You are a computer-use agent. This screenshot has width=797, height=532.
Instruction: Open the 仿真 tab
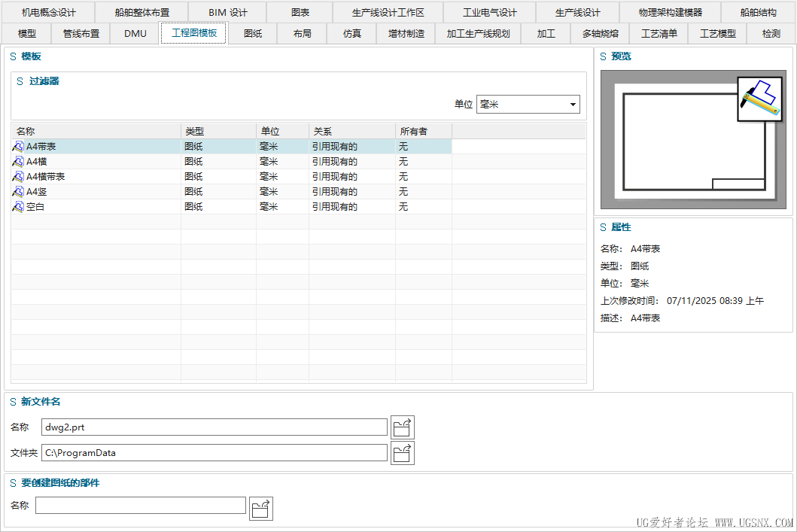(x=351, y=34)
